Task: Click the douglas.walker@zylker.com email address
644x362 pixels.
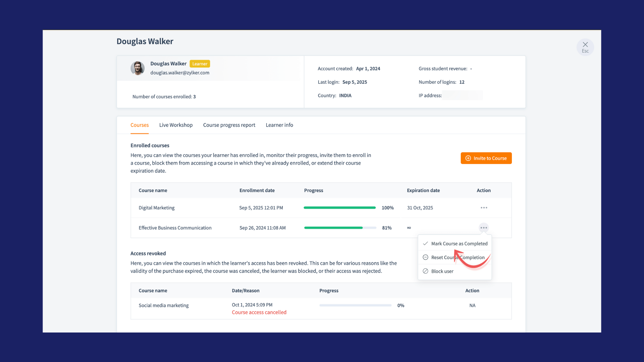Action: tap(180, 73)
